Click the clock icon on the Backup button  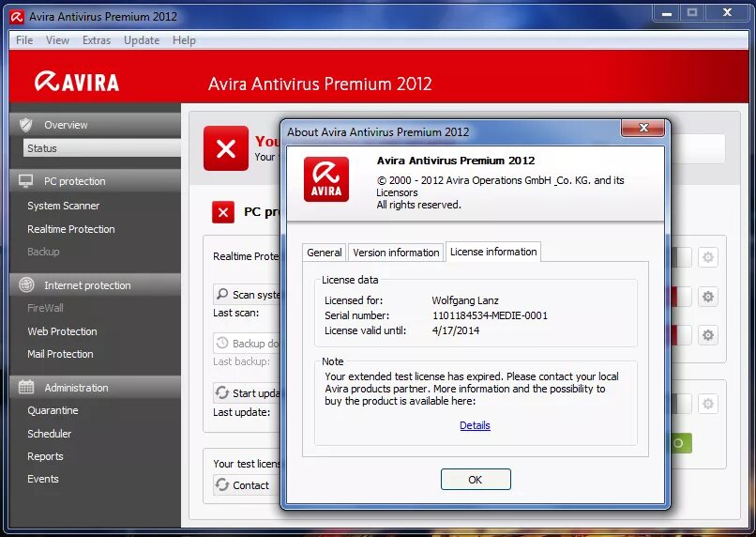pos(222,343)
